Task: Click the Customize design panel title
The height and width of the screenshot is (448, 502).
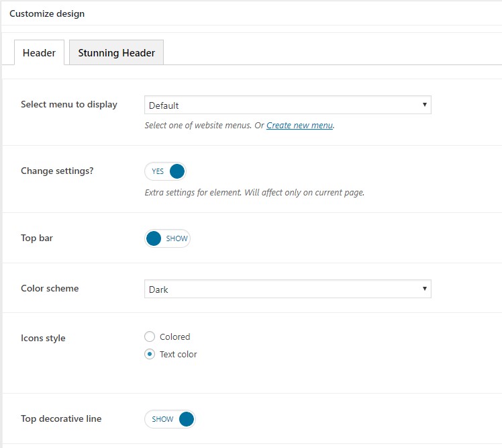Action: pos(47,13)
